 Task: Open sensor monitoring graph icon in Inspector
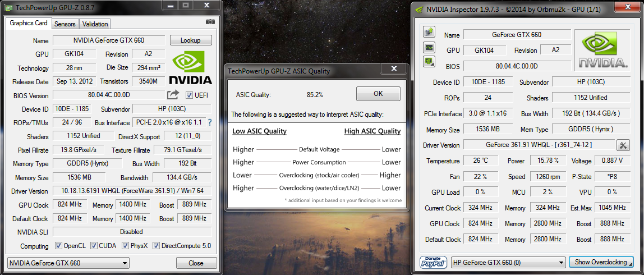point(429,47)
